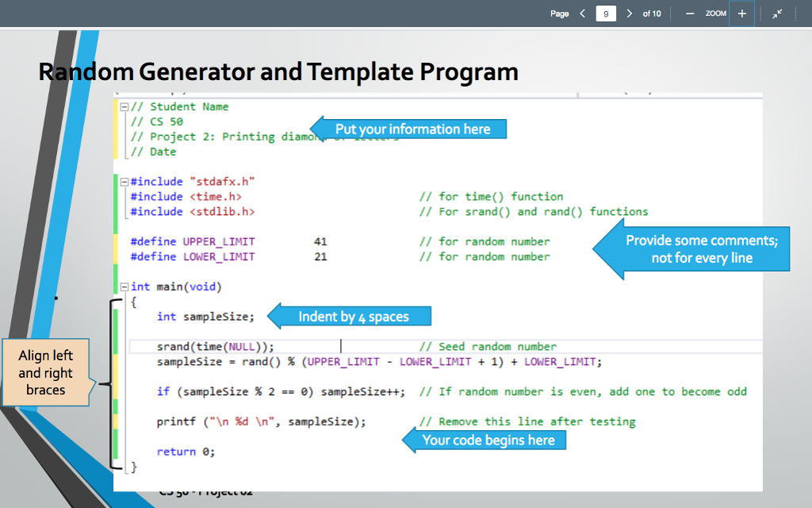Click the "// Remove this line after testing" comment
Viewport: 812px width, 508px height.
coord(527,422)
